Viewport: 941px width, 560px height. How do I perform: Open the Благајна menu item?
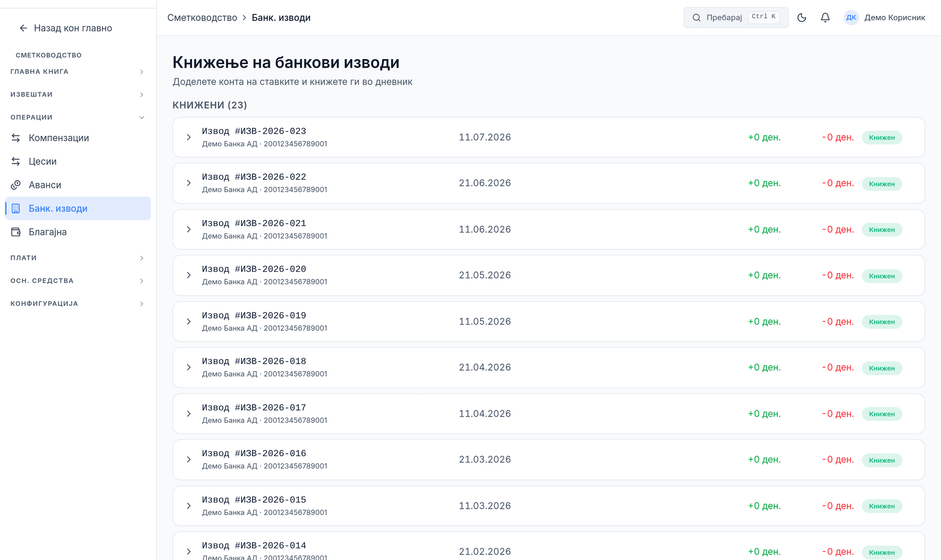(x=78, y=232)
